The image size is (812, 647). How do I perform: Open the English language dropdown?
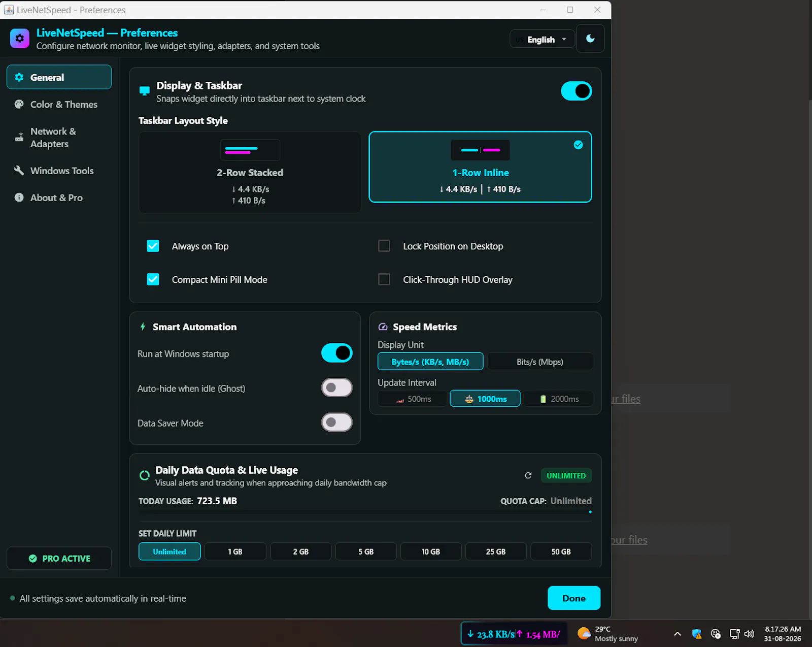542,39
